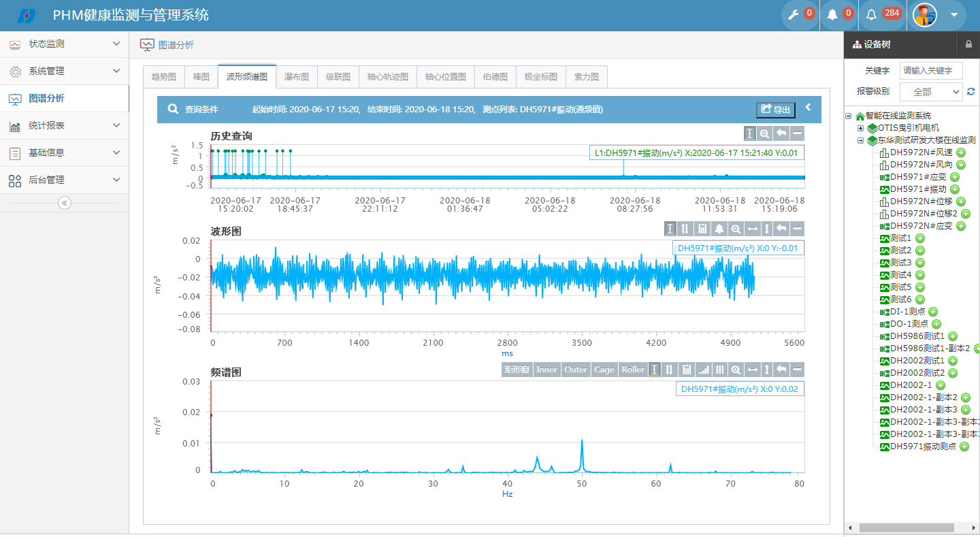Expand the 系统管理 sidebar menu
980x537 pixels.
coord(65,71)
